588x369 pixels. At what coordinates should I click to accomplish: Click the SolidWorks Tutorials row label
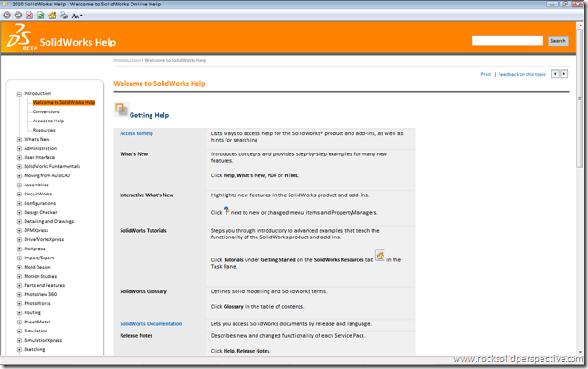(x=143, y=231)
